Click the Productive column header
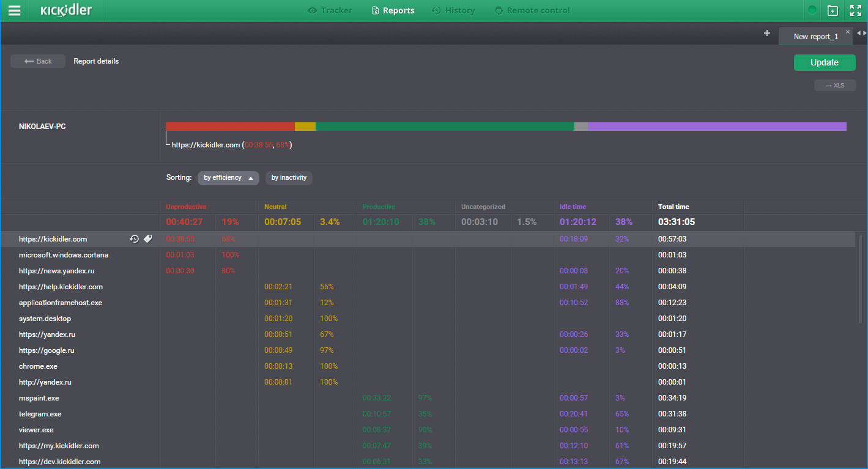Screen dimensions: 868x469 [379, 207]
